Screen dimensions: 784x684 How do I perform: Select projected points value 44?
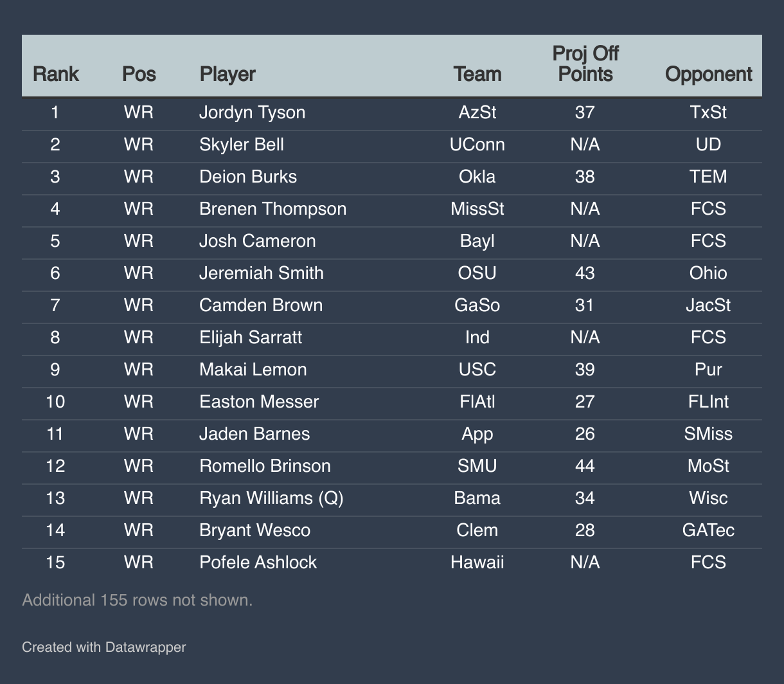pyautogui.click(x=585, y=466)
